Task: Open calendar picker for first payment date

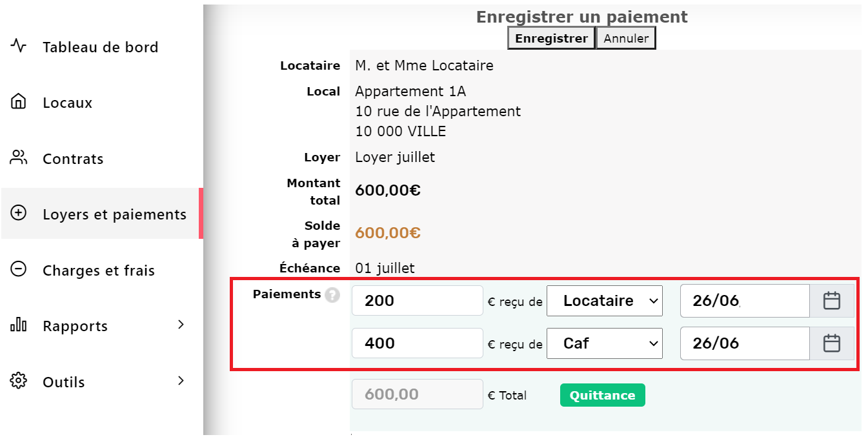Action: click(x=832, y=301)
